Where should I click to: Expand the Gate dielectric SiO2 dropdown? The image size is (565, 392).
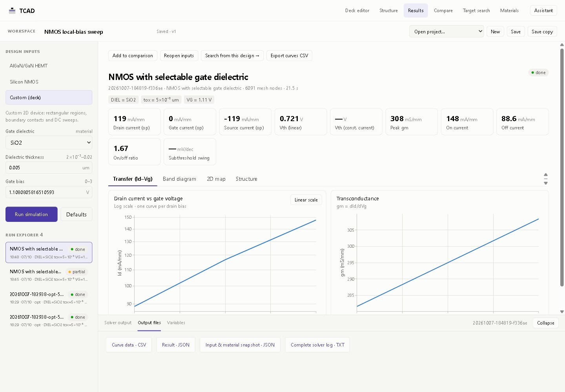pyautogui.click(x=49, y=143)
